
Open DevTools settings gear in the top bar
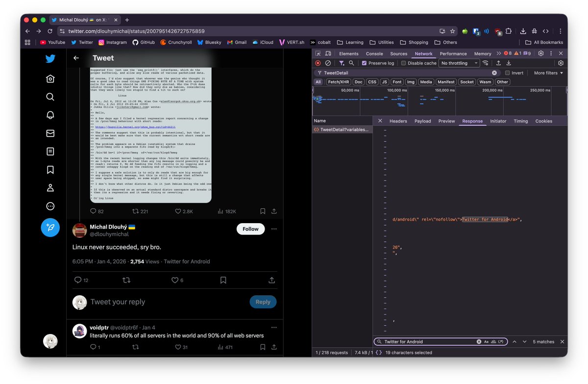[x=541, y=53]
